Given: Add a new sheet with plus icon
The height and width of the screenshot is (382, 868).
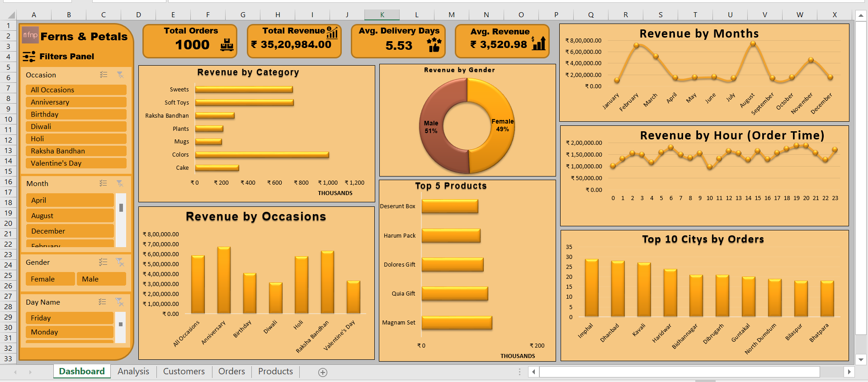Looking at the screenshot, I should tap(322, 372).
